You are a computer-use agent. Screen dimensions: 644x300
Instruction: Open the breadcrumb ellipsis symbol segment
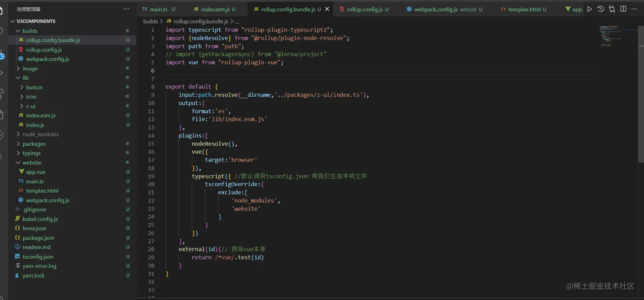coord(237,21)
